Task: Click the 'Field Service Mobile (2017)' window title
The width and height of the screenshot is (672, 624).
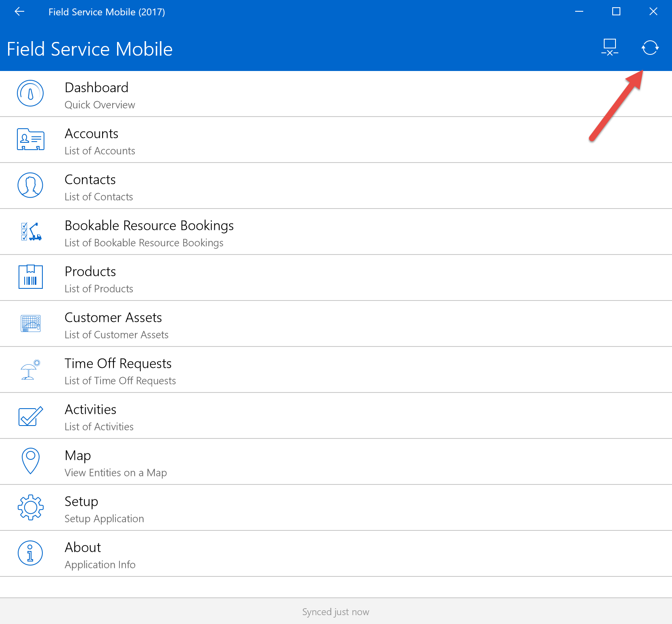Action: tap(107, 12)
